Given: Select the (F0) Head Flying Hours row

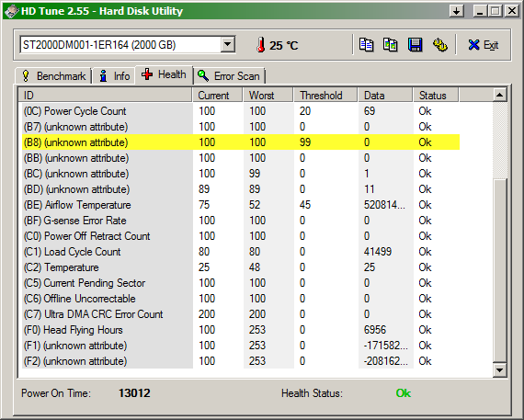Looking at the screenshot, I should pyautogui.click(x=241, y=330).
